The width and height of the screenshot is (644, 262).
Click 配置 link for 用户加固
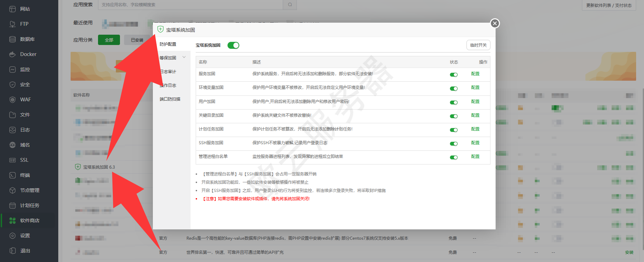click(x=475, y=102)
